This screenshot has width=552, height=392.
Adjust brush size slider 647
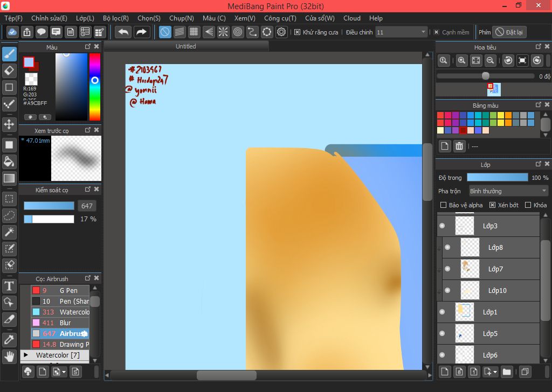click(49, 206)
